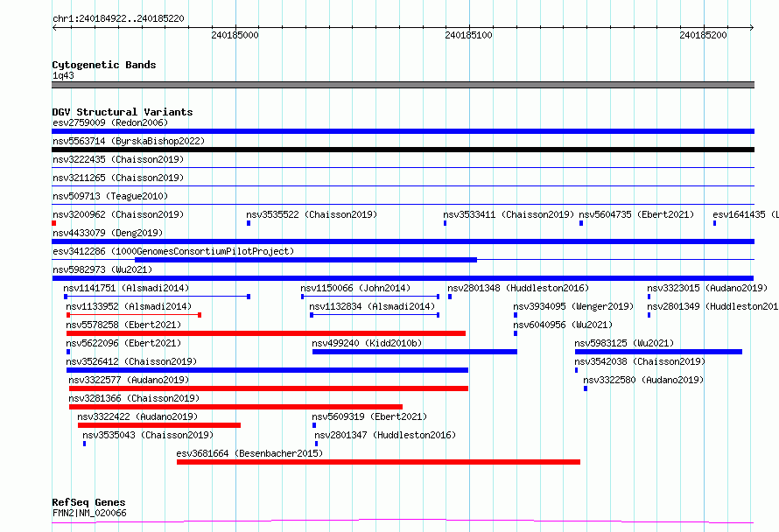Select nsv3542038 (Chaisson2019) label
Viewport: 779px width, 532px height.
click(x=640, y=361)
